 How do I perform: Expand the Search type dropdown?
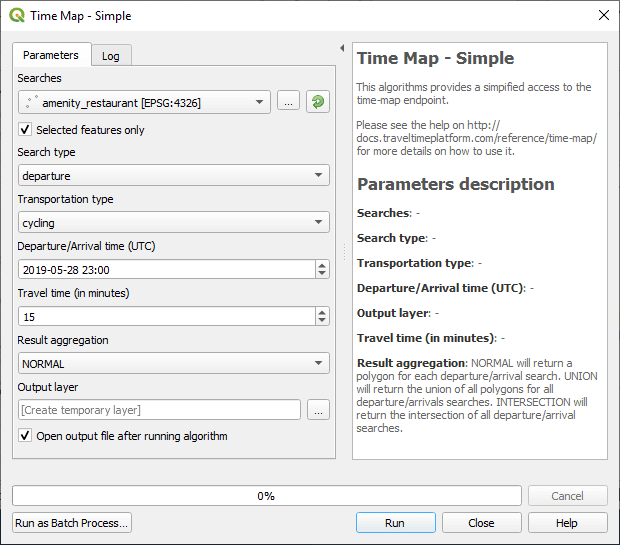pos(174,176)
